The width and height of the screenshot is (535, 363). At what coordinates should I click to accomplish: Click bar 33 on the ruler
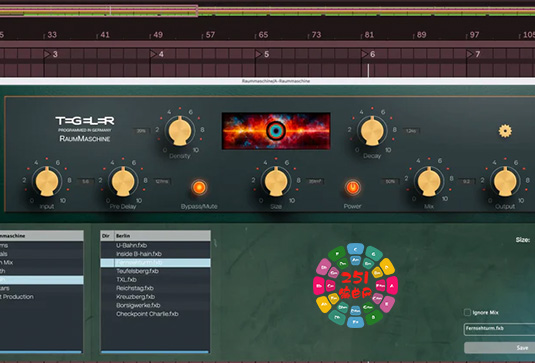pos(52,35)
